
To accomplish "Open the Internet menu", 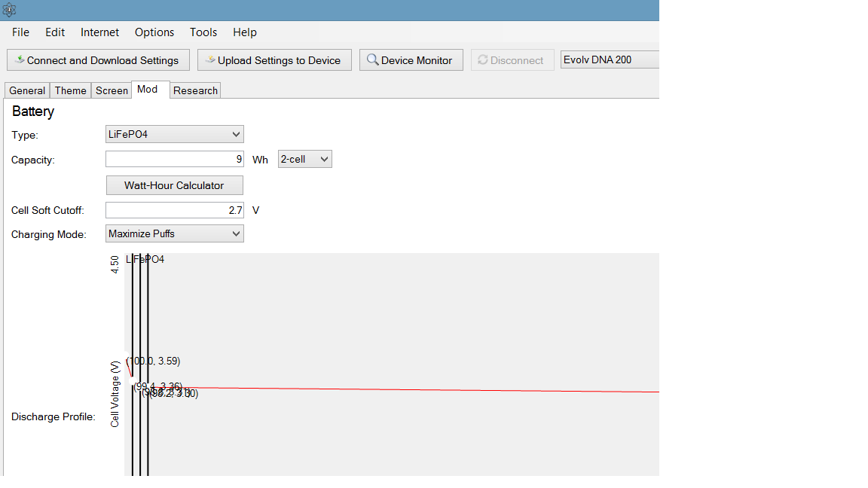I will tap(99, 32).
